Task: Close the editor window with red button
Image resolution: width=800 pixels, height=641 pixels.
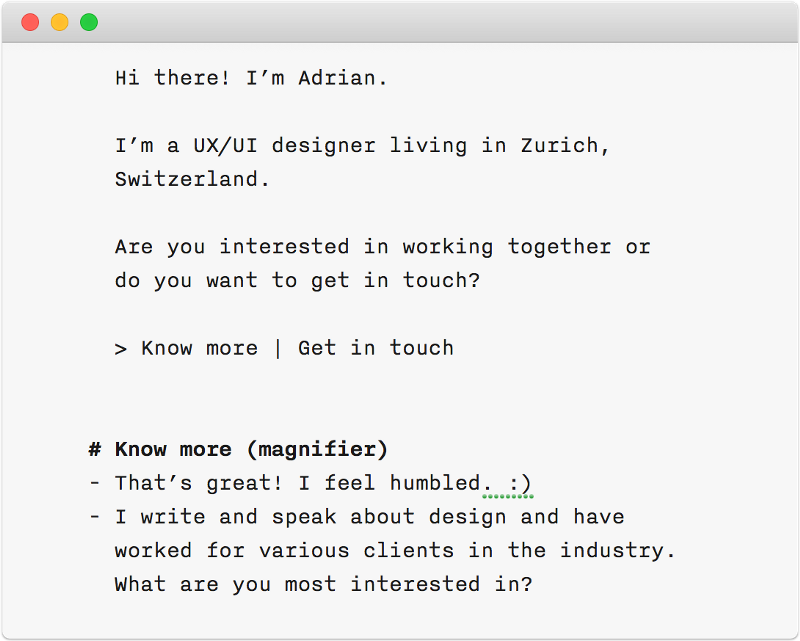Action: 30,22
